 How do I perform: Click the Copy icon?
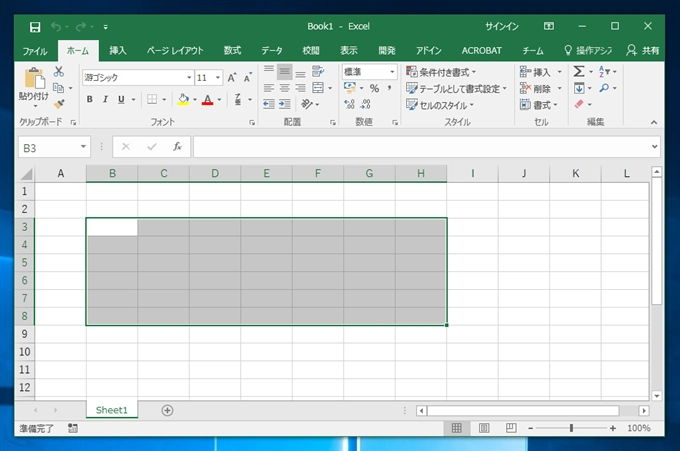(58, 88)
